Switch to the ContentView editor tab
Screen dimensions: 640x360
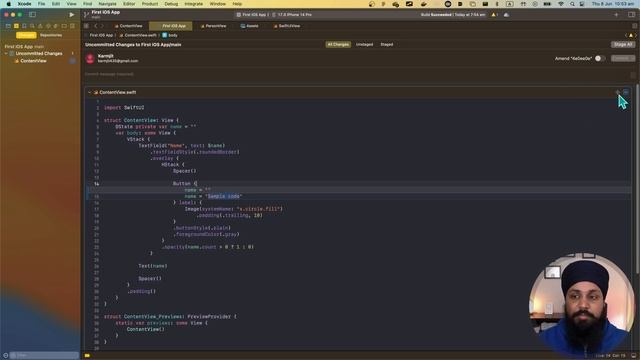(x=128, y=26)
